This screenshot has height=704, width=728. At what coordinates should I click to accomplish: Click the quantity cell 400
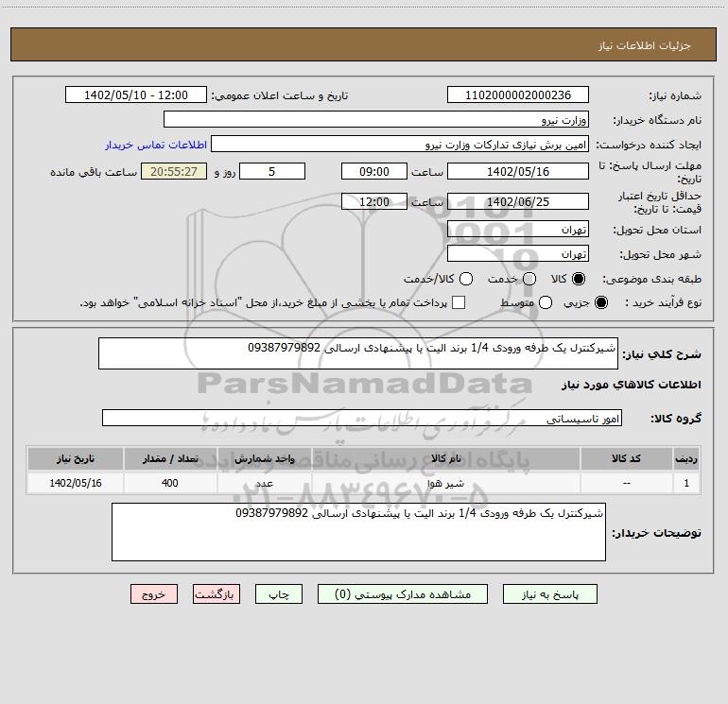[170, 483]
